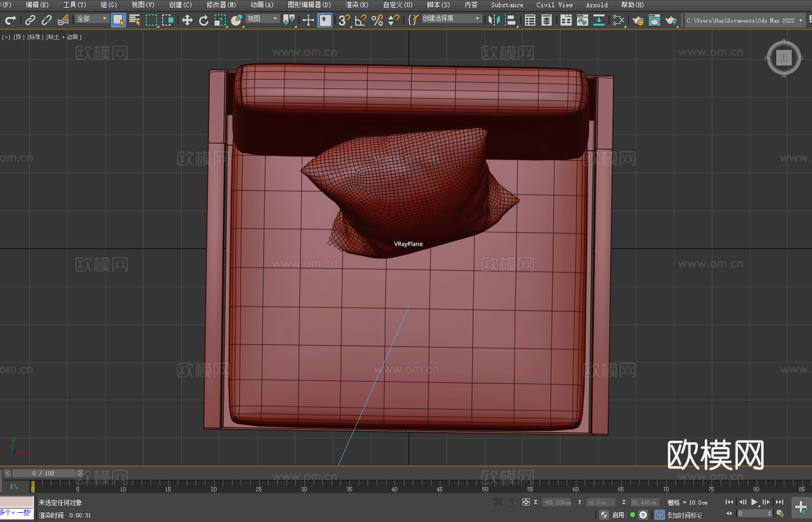Open Material Editor network icon
This screenshot has height=522, width=812.
tap(618, 20)
